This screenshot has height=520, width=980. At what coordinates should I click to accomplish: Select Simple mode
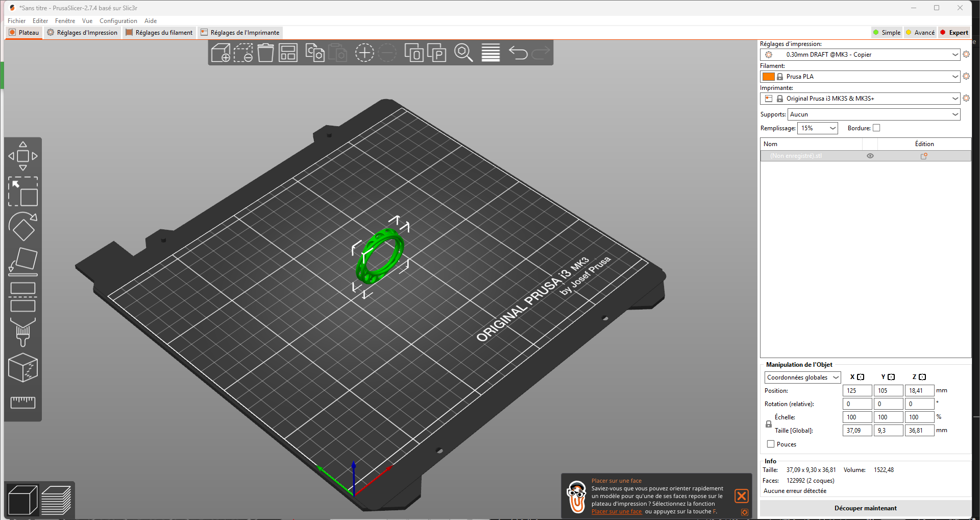point(887,32)
